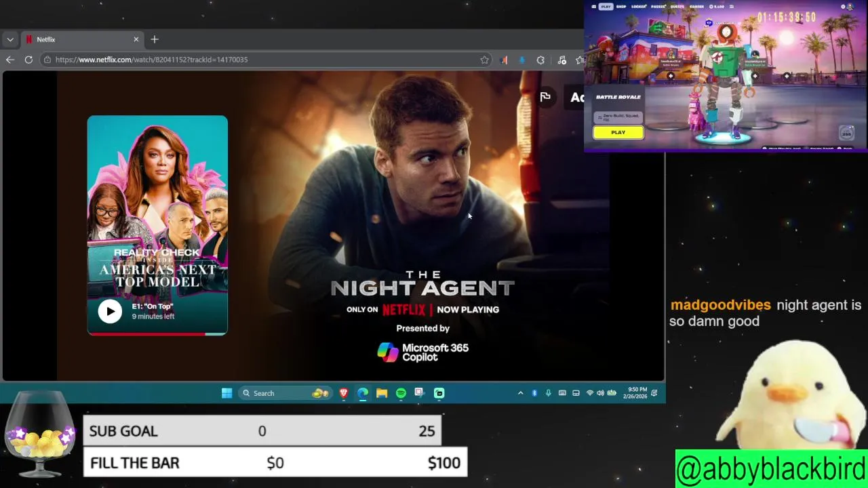Image resolution: width=868 pixels, height=488 pixels.
Task: Click The Night Agent title logo
Action: [422, 284]
